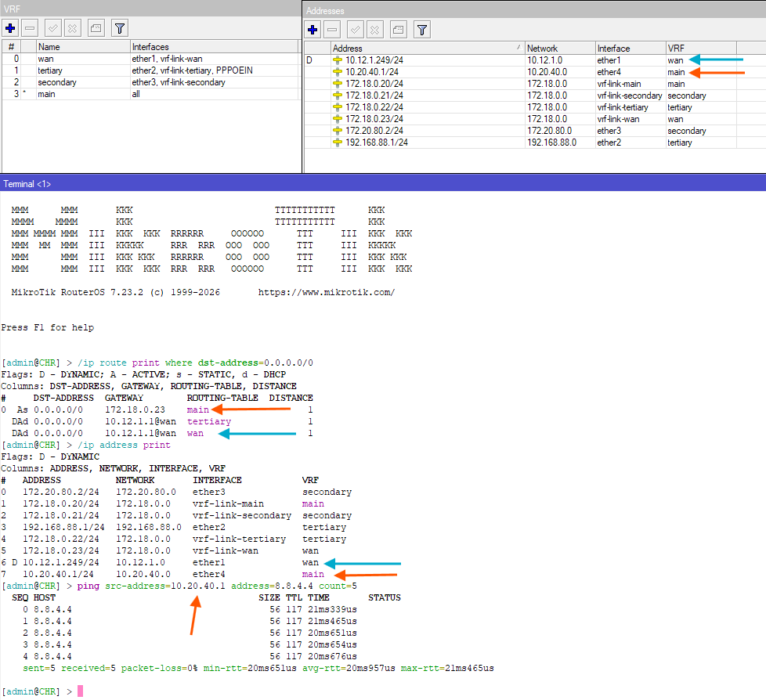Click the # column header in VRF
The height and width of the screenshot is (700, 766).
click(x=12, y=47)
